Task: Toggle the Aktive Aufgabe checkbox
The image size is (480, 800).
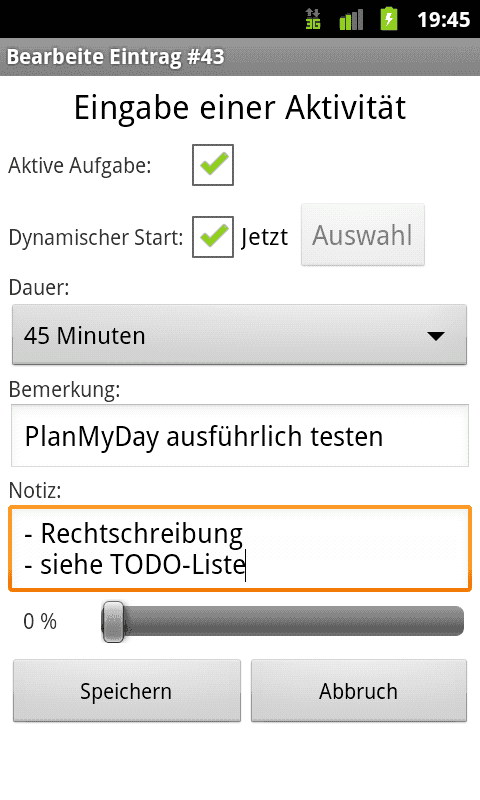Action: [x=213, y=165]
